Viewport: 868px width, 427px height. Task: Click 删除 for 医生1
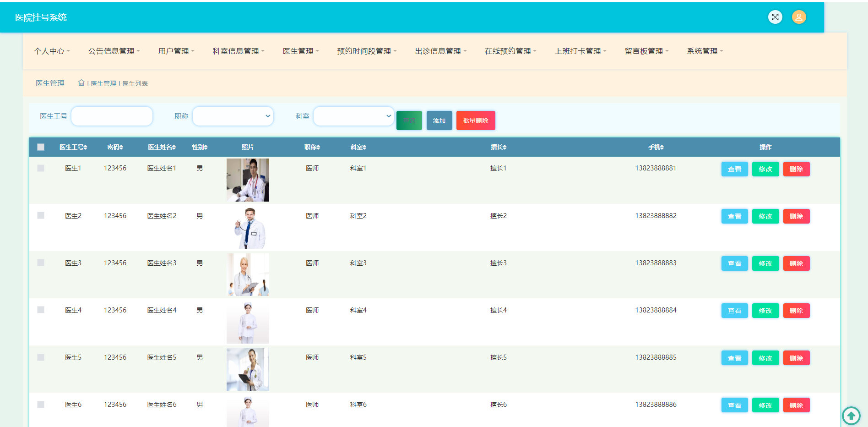tap(797, 169)
